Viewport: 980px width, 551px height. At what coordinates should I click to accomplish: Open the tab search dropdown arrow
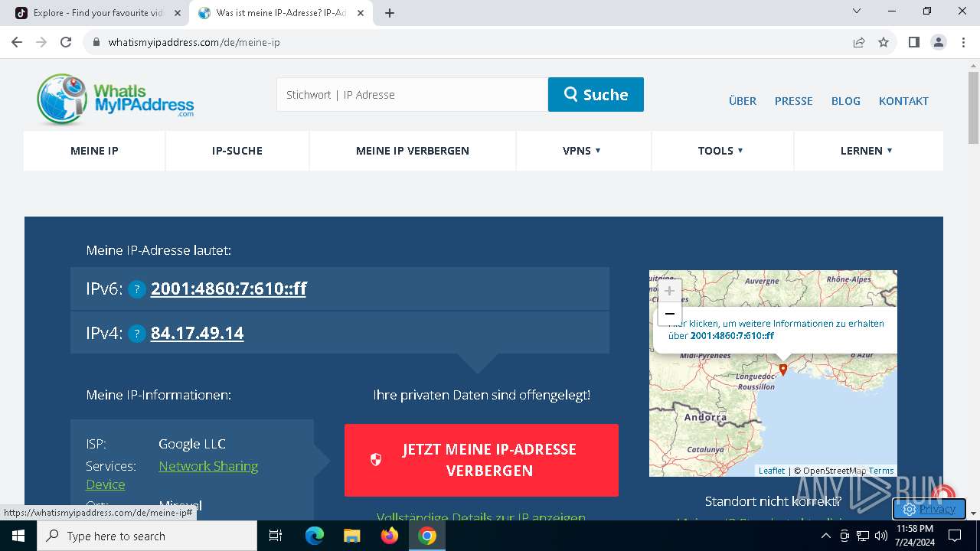[857, 11]
